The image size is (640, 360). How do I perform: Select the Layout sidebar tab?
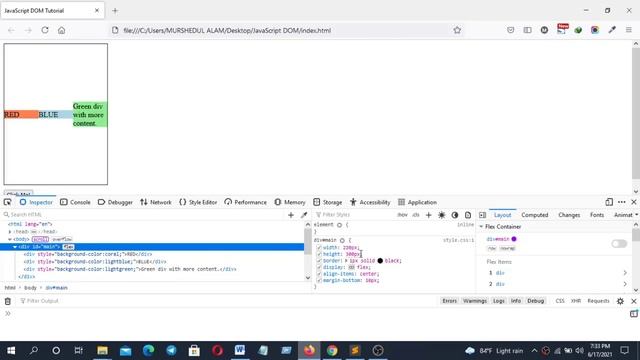tap(502, 215)
